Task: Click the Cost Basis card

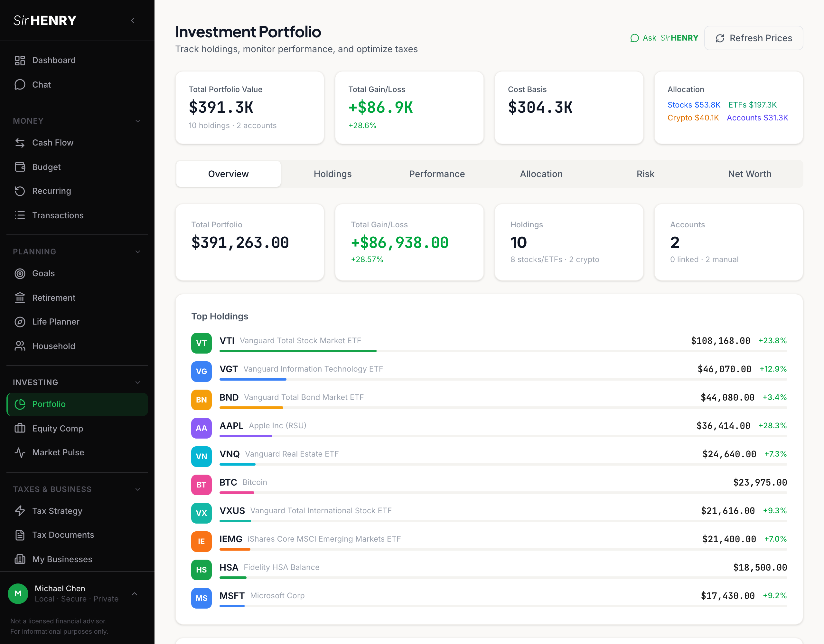Action: (569, 108)
